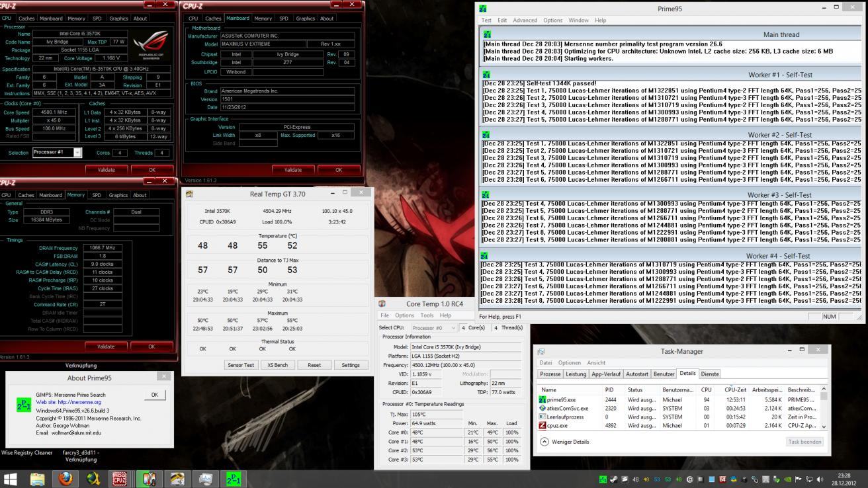This screenshot has height=488, width=868.
Task: Switch to Autostart tab in Task-Manager
Action: pyautogui.click(x=637, y=374)
